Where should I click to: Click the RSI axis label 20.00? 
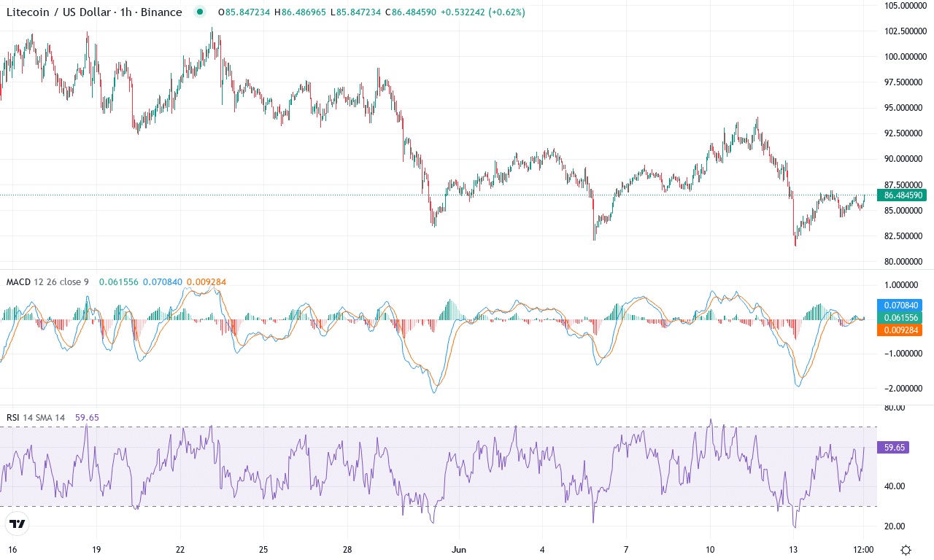(x=894, y=526)
